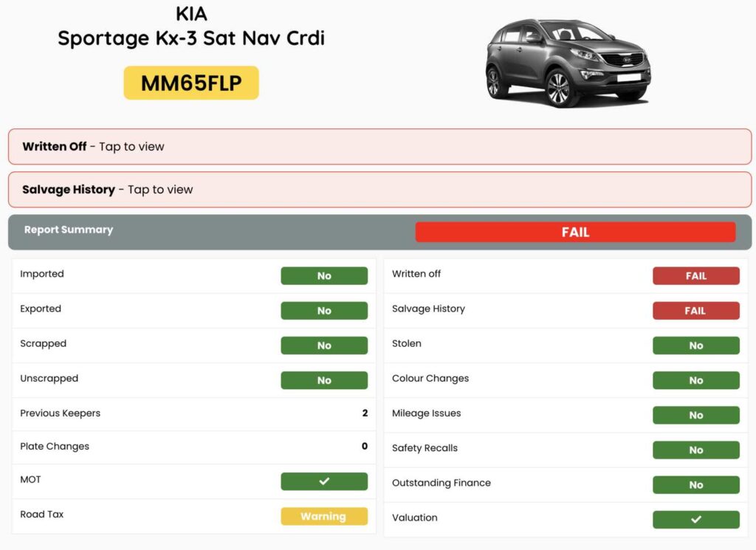The width and height of the screenshot is (756, 550).
Task: Click the Written off FAIL badge
Action: click(x=695, y=275)
